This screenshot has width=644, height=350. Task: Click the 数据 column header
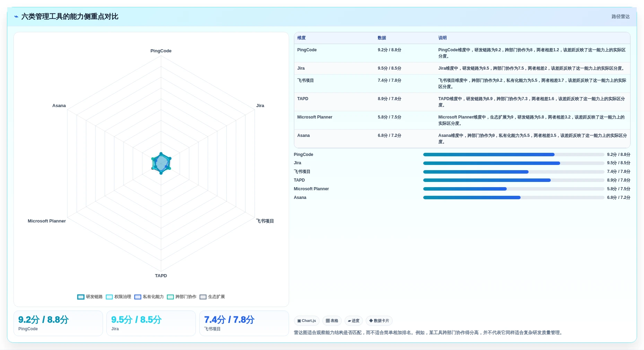pyautogui.click(x=382, y=38)
